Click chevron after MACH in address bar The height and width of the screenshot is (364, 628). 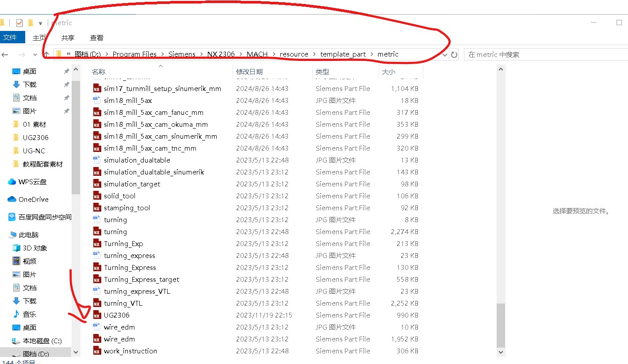[x=274, y=54]
